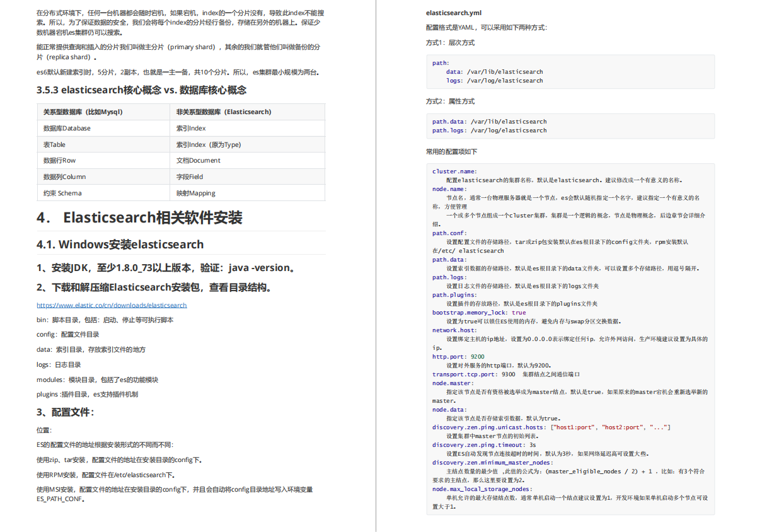Click the line 'bin：脚本目录'

[105, 320]
